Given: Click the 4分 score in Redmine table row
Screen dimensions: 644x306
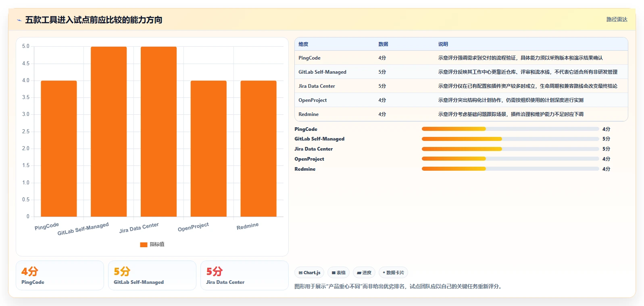Looking at the screenshot, I should pyautogui.click(x=382, y=114).
